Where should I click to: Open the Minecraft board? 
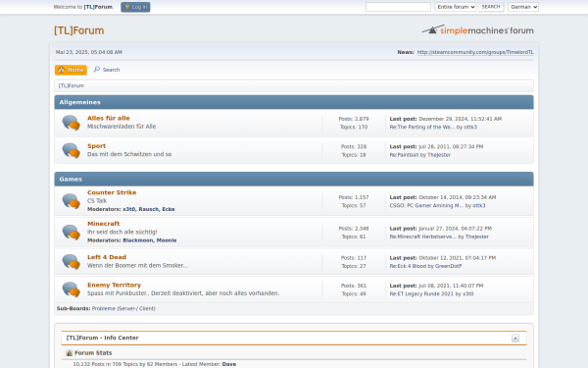(x=104, y=224)
